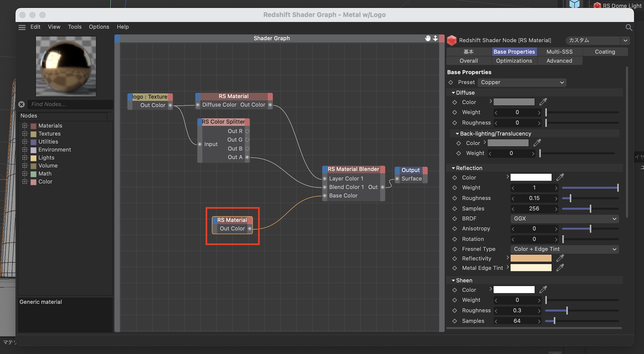
Task: Toggle animation diamond next to Preset
Action: tap(451, 82)
